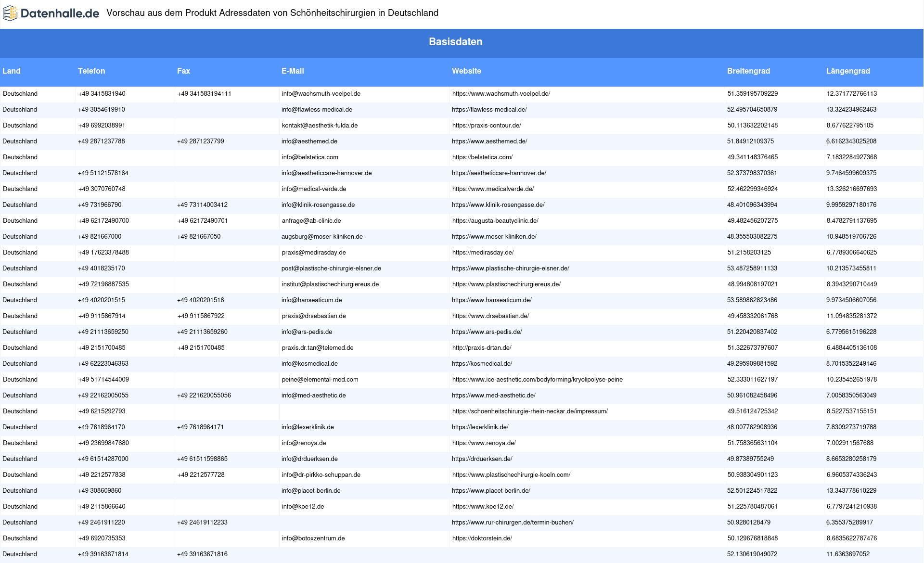This screenshot has width=924, height=563.
Task: Click website https://belstetica.com/
Action: tap(482, 157)
